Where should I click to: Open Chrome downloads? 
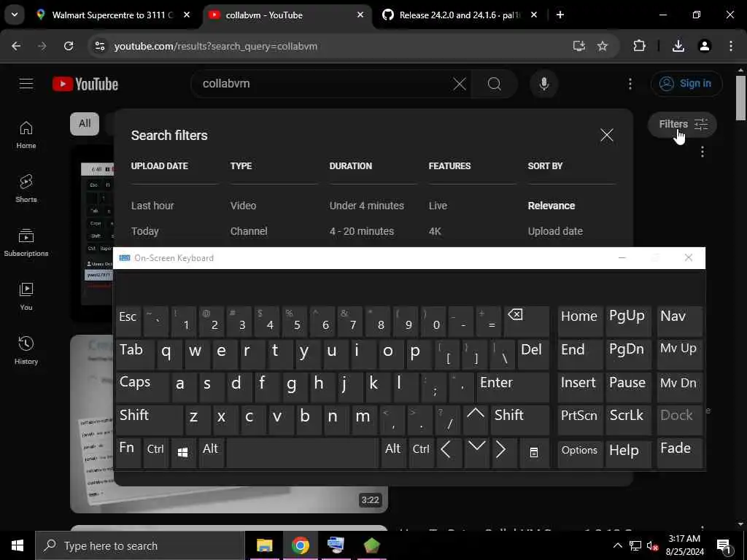pos(678,46)
